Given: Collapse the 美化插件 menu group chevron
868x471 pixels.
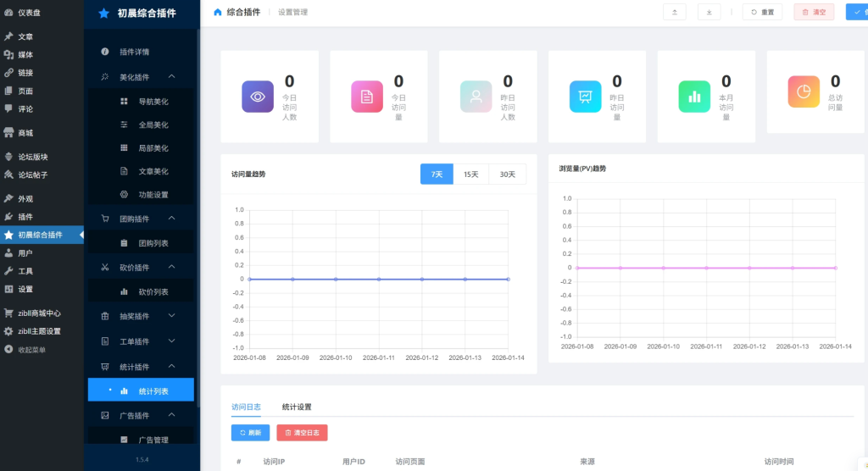Looking at the screenshot, I should 171,76.
